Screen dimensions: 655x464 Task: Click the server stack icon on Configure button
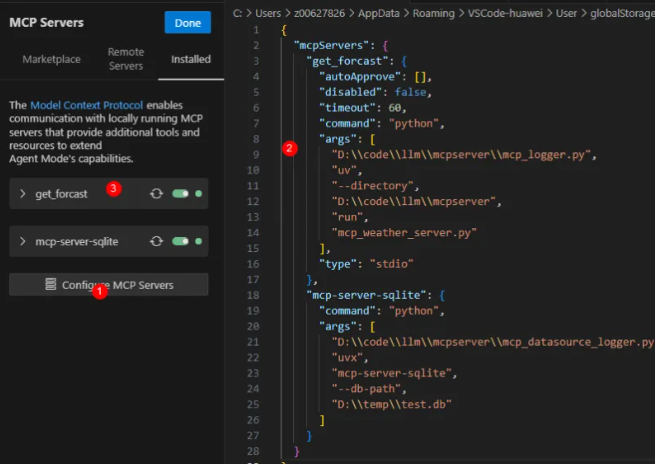(x=50, y=285)
